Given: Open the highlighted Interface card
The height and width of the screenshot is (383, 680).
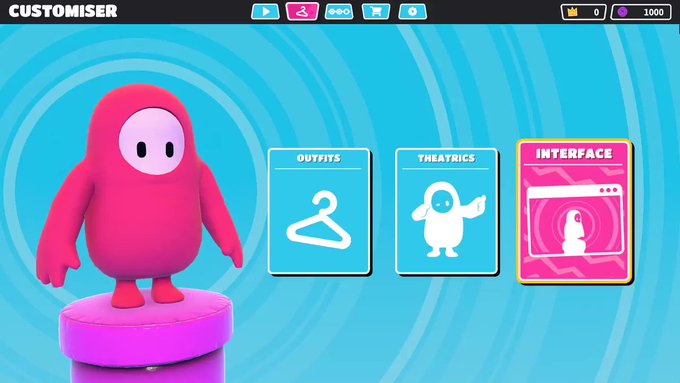Looking at the screenshot, I should [574, 211].
